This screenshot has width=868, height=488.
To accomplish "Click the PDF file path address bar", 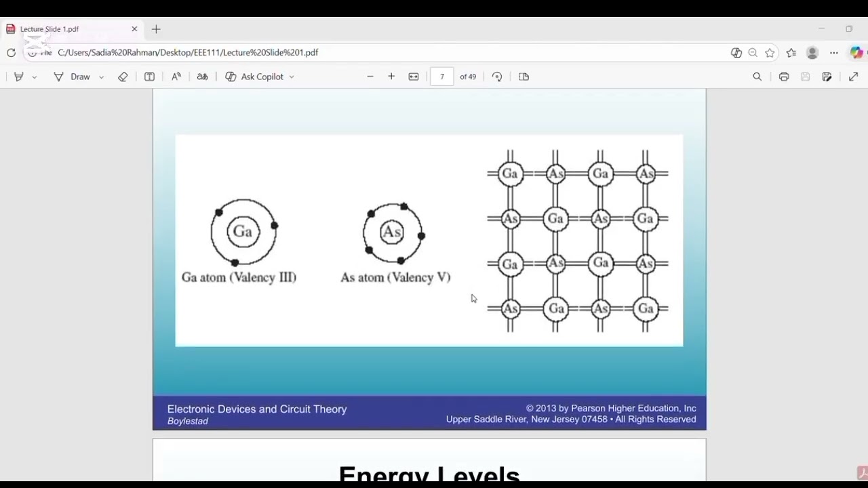I will tap(188, 52).
